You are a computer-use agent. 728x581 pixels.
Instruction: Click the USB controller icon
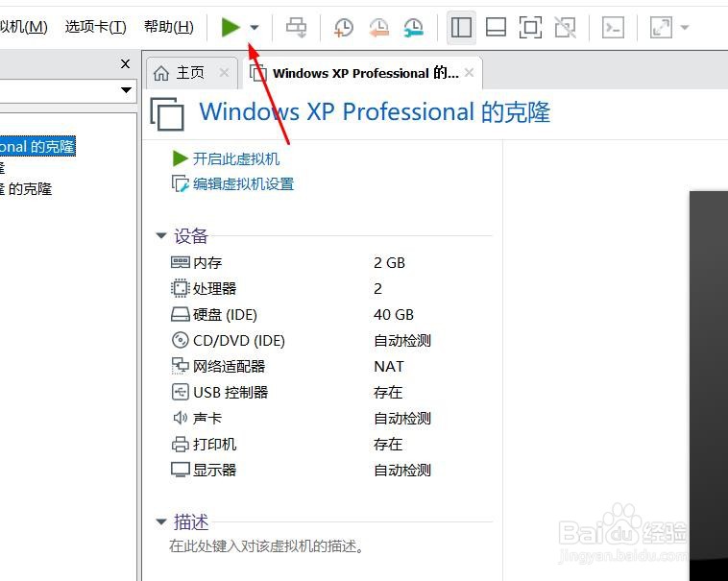point(181,392)
